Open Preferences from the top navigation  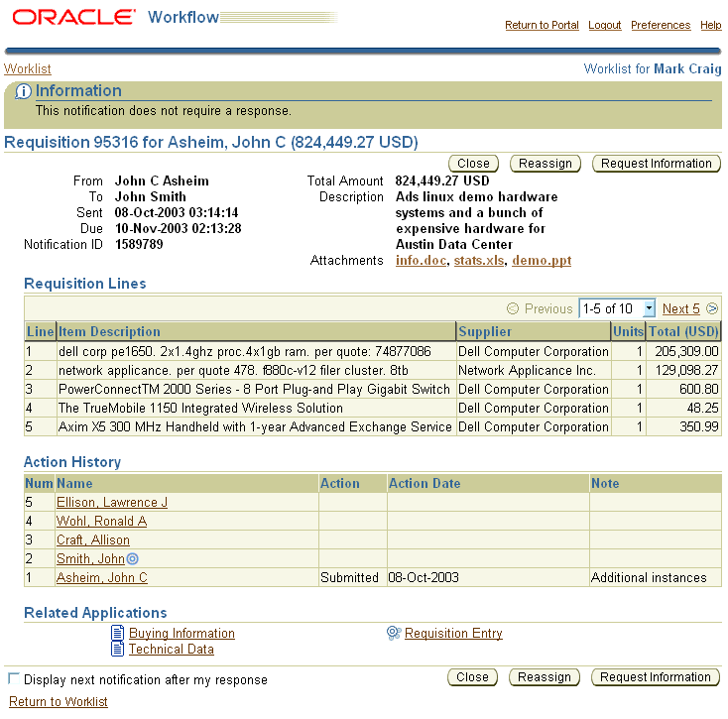pyautogui.click(x=661, y=25)
